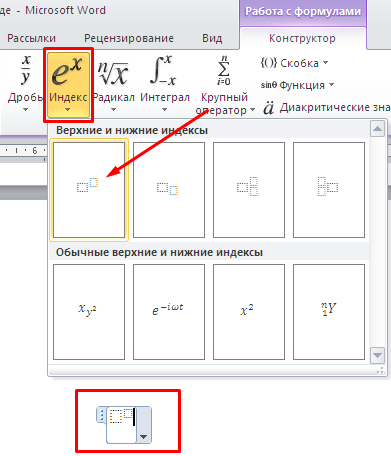Insert the e to the −iωt preset
The width and height of the screenshot is (391, 456).
(169, 312)
